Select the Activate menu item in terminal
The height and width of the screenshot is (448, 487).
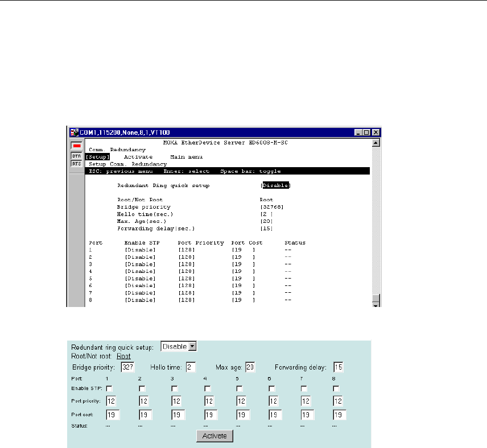point(138,157)
